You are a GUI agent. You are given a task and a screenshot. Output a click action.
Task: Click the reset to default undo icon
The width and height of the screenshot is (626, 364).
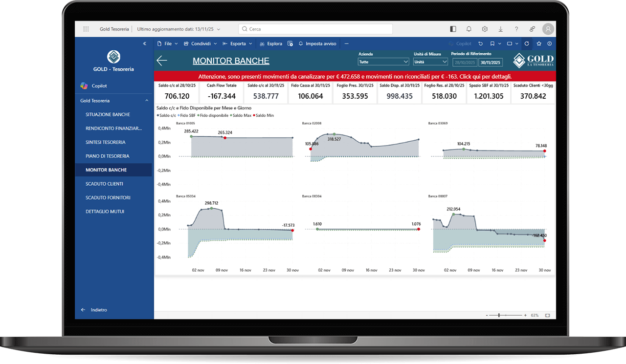click(x=481, y=43)
